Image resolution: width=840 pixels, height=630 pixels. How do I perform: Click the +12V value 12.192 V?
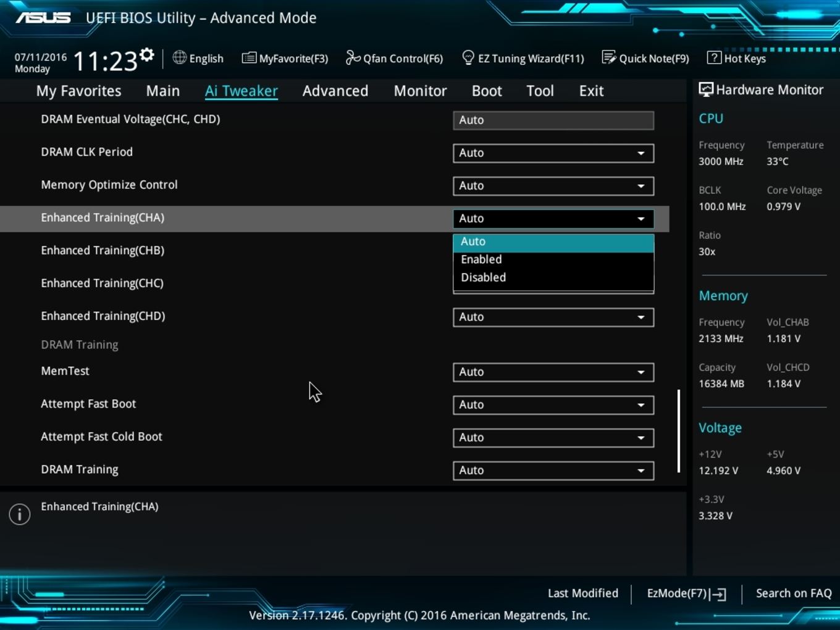tap(718, 471)
